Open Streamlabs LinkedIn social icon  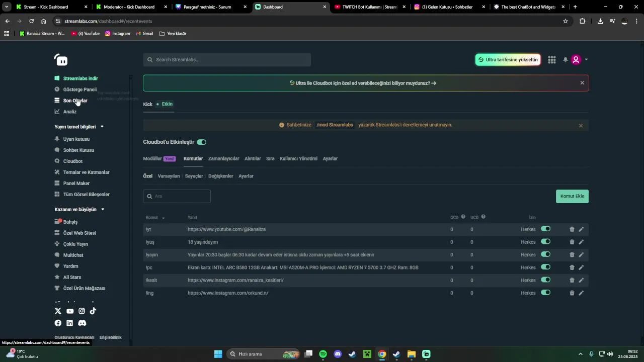(69, 323)
